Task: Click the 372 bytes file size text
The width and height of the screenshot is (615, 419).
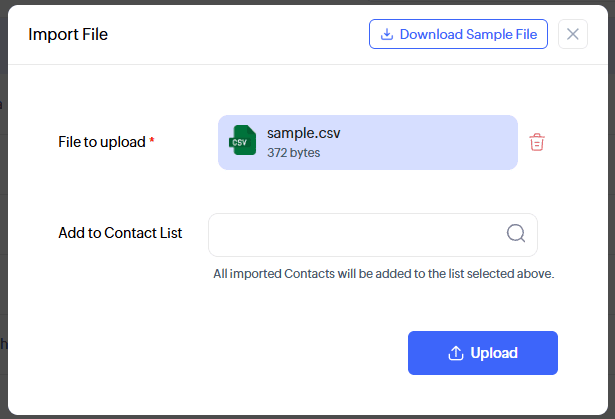Action: (x=293, y=153)
